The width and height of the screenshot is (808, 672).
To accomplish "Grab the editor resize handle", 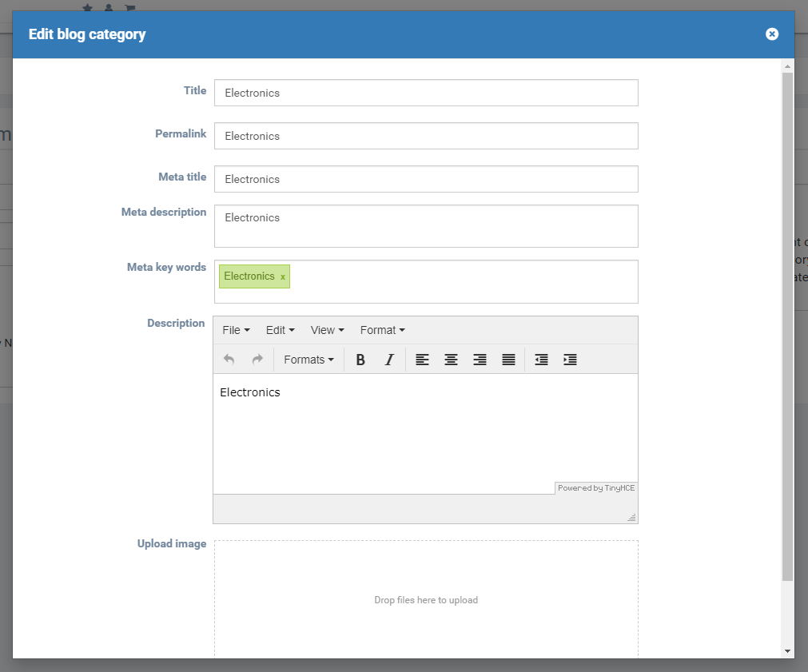I will [631, 518].
